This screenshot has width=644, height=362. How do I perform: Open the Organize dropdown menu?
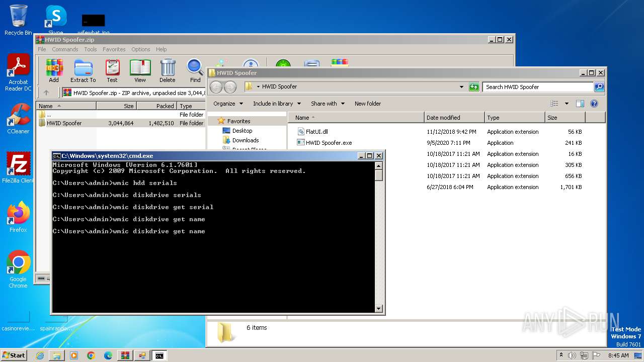click(228, 104)
